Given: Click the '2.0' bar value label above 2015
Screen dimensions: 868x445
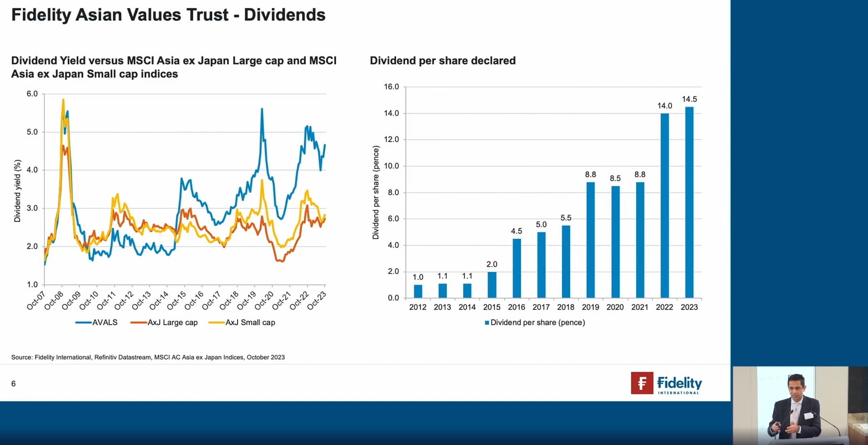Looking at the screenshot, I should click(x=492, y=264).
